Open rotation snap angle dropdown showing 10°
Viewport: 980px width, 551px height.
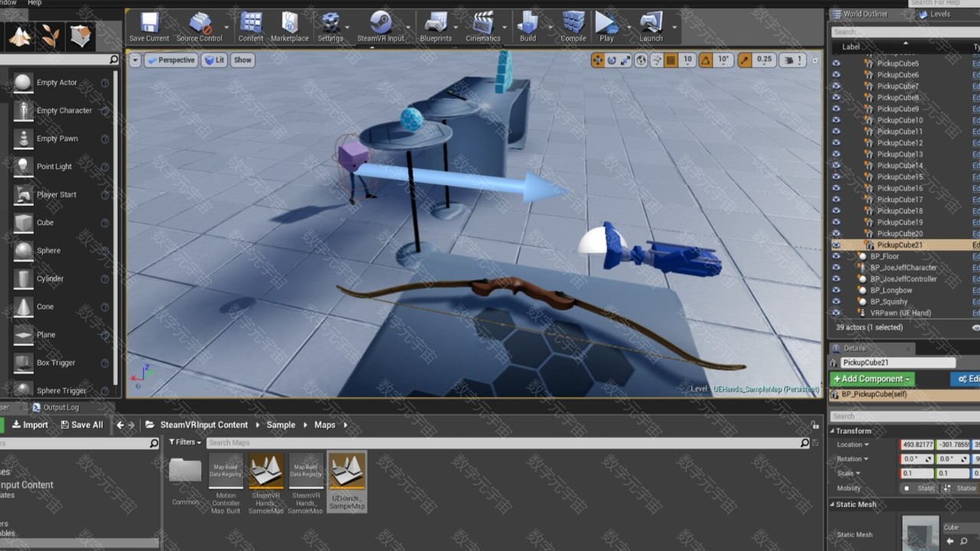[724, 60]
